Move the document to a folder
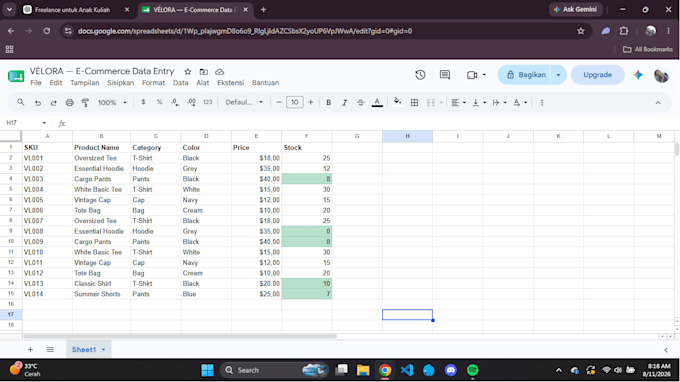This screenshot has height=382, width=680. tap(203, 72)
